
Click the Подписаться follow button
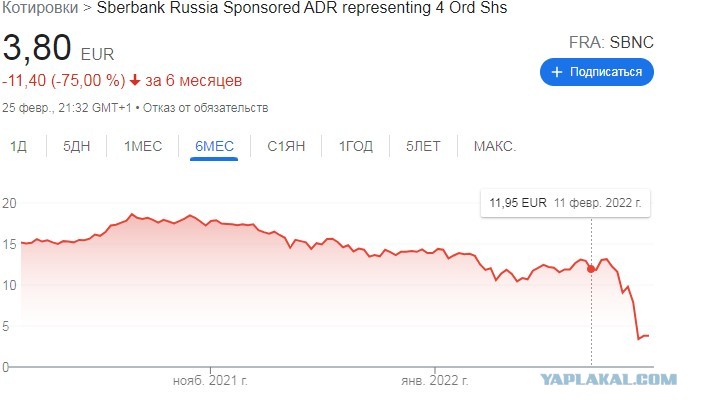(597, 72)
